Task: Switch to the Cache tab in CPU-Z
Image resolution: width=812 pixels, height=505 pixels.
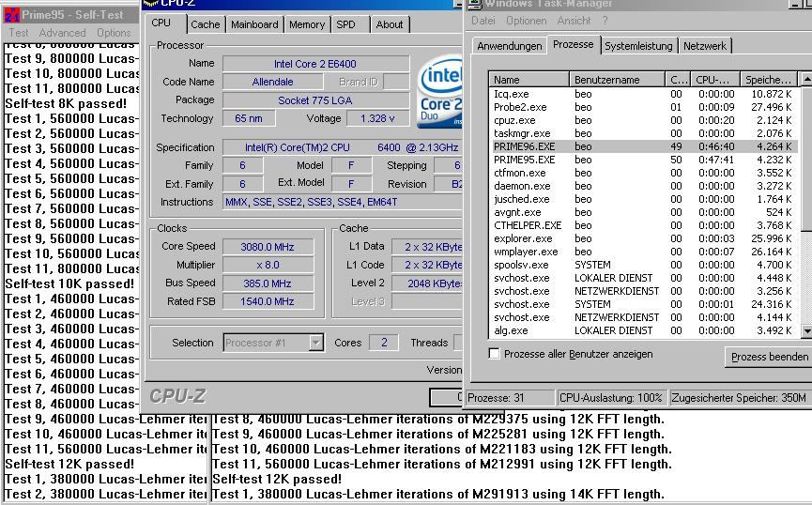Action: (x=205, y=24)
